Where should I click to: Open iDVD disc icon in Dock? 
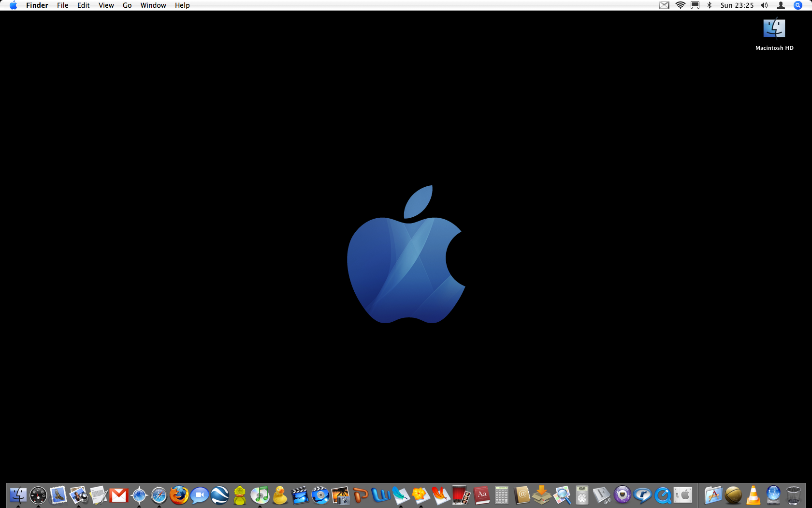click(320, 495)
